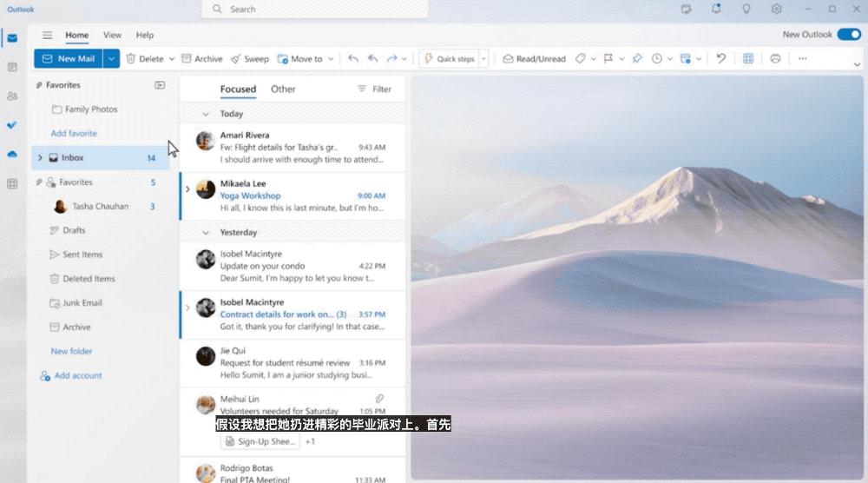Open the People icon in left rail

coord(12,96)
